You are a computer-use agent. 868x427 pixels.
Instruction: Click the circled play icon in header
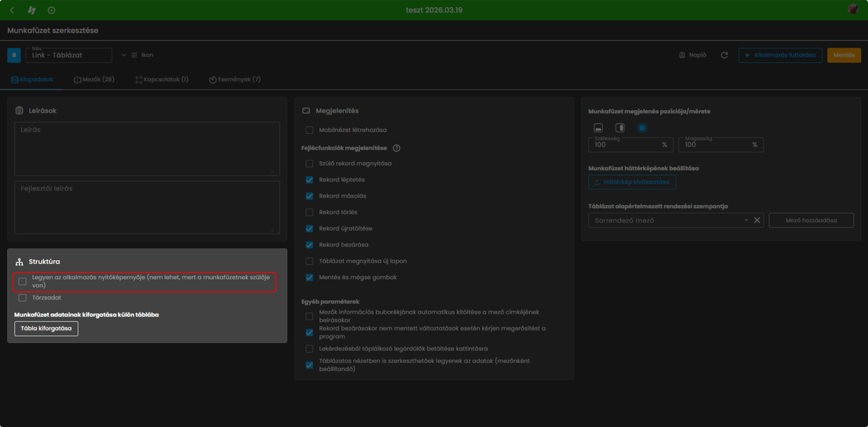coord(51,10)
